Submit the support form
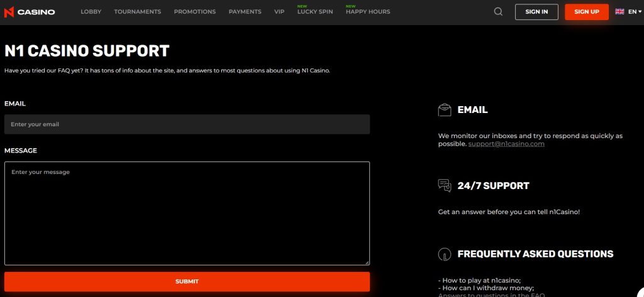644x297 pixels. tap(187, 281)
